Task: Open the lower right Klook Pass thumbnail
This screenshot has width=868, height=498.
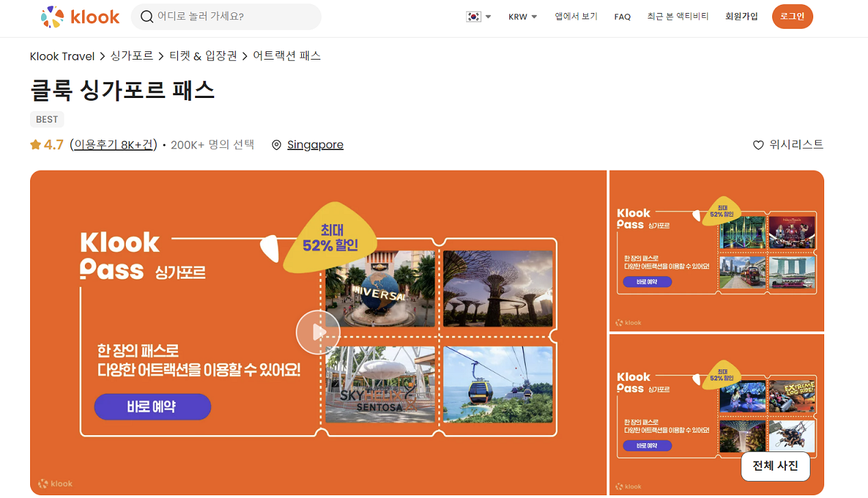Action: [717, 414]
